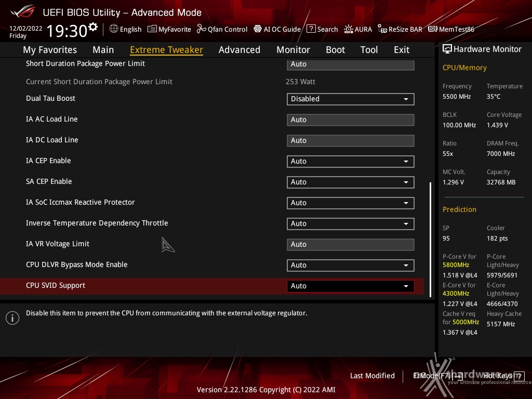Click the IA AC Load Line field
532x399 pixels.
pos(351,120)
